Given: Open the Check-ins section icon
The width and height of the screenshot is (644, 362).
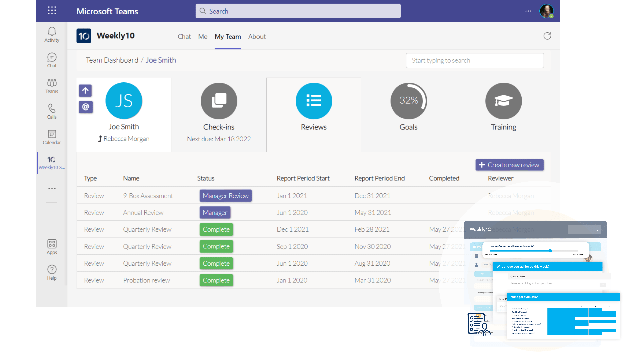Looking at the screenshot, I should [219, 101].
